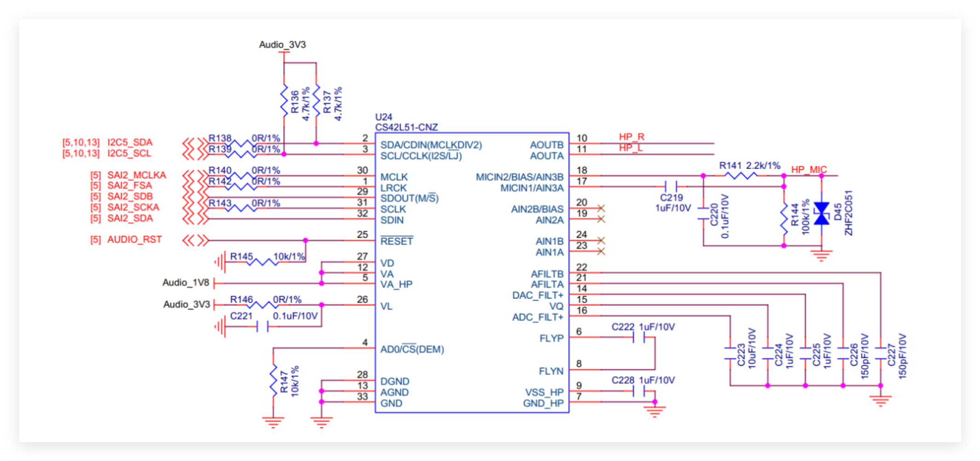Click the ground symbol left of R145
This screenshot has width=980, height=461.
click(220, 263)
